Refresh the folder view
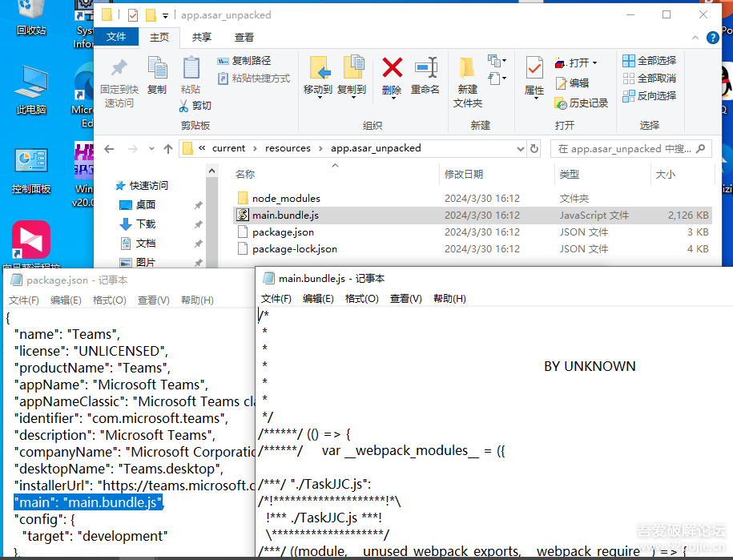Viewport: 733px width, 560px height. point(534,149)
